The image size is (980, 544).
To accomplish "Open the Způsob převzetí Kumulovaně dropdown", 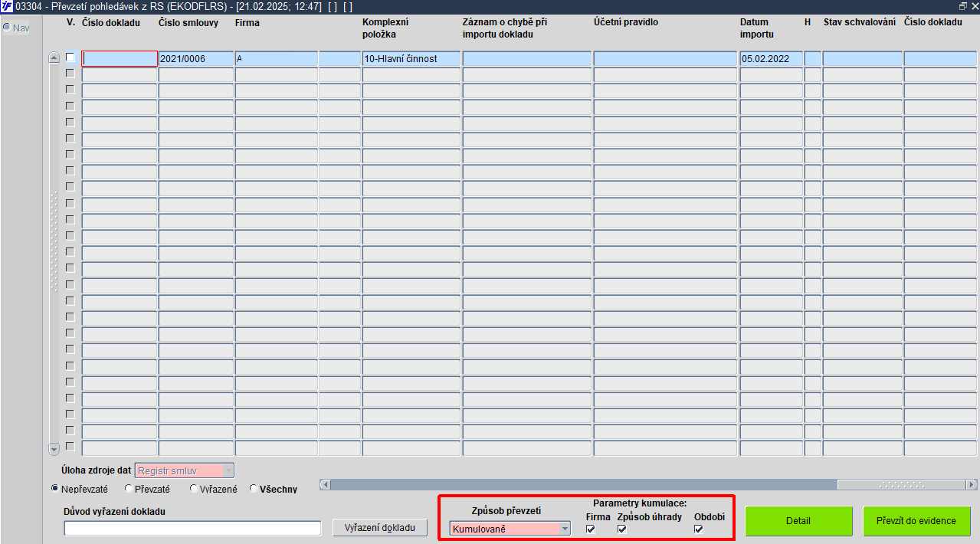I will (x=510, y=529).
